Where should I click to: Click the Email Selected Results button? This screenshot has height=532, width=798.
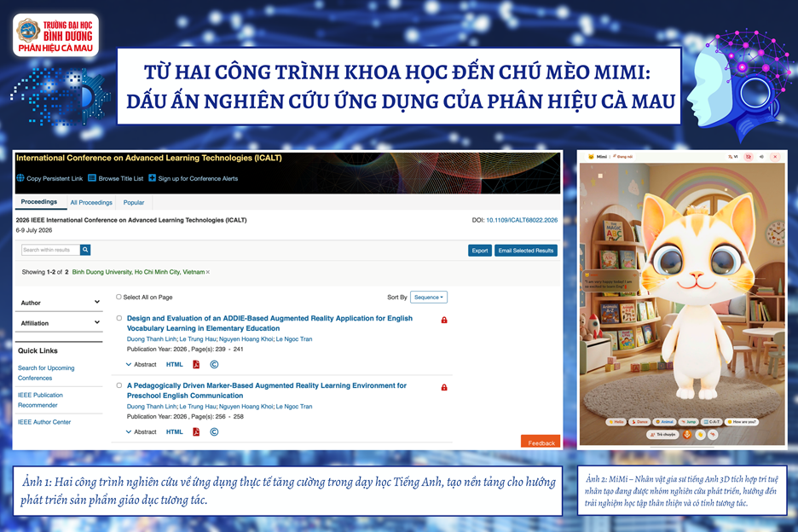coord(526,251)
